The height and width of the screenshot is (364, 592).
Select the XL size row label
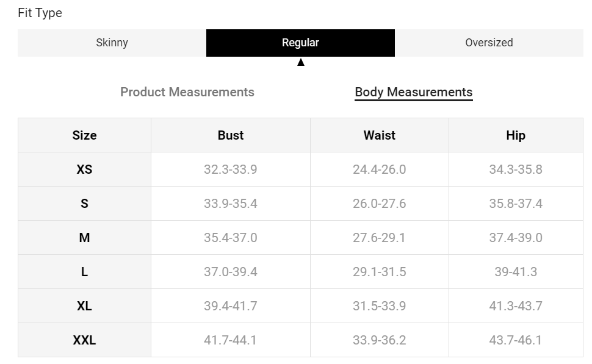(84, 306)
